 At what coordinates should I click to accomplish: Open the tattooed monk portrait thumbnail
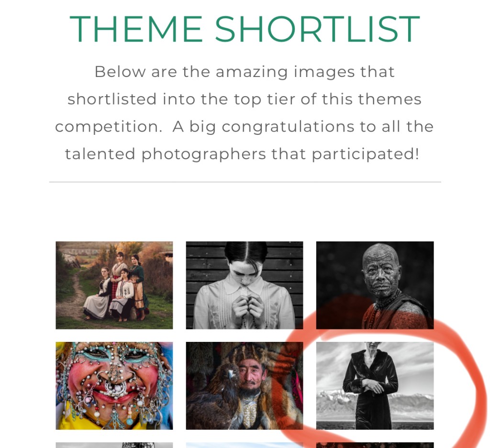pyautogui.click(x=375, y=285)
